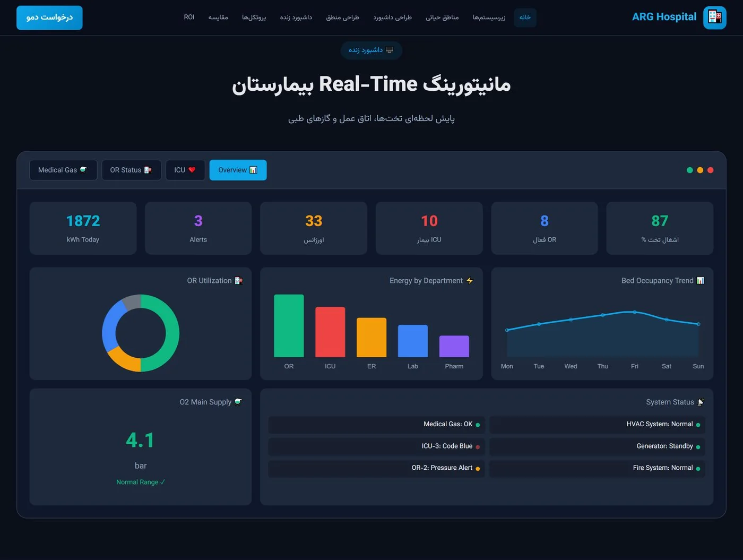Click the red window dot in dashboard header
Image resolution: width=743 pixels, height=560 pixels.
711,170
